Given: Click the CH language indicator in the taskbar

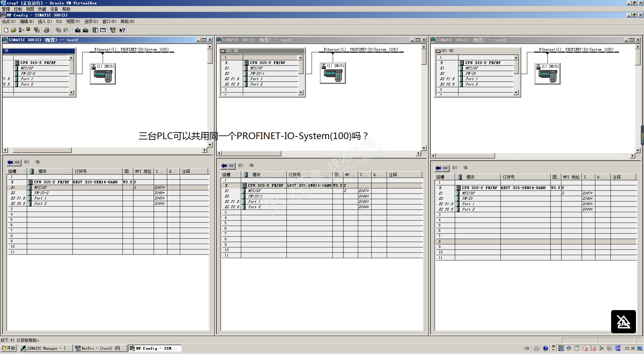Looking at the screenshot, I should coord(527,348).
